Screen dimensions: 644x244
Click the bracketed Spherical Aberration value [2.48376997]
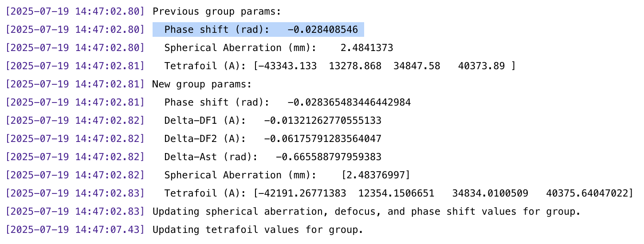(376, 175)
